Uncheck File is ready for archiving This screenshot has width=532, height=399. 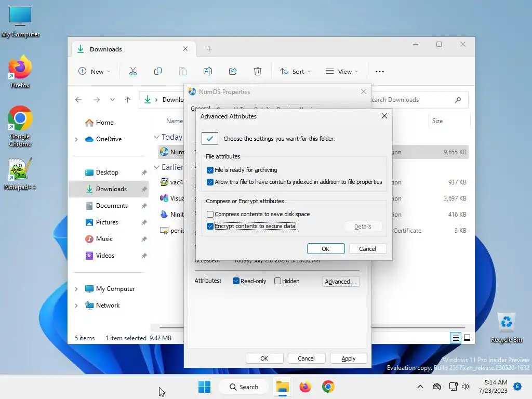point(210,170)
